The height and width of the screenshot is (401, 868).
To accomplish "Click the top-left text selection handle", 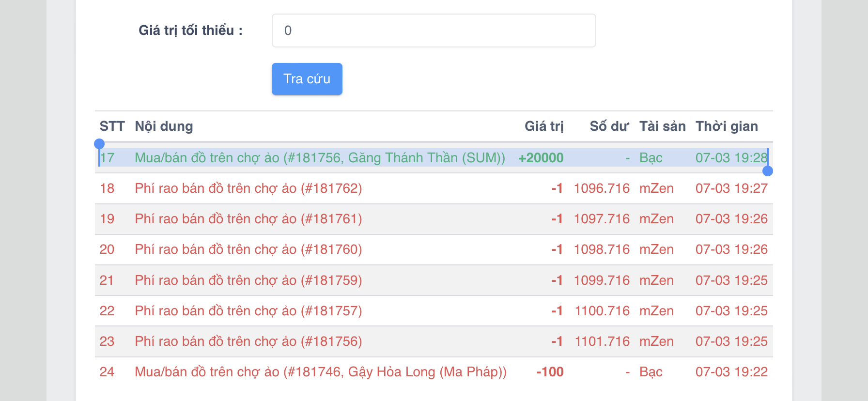I will [99, 144].
